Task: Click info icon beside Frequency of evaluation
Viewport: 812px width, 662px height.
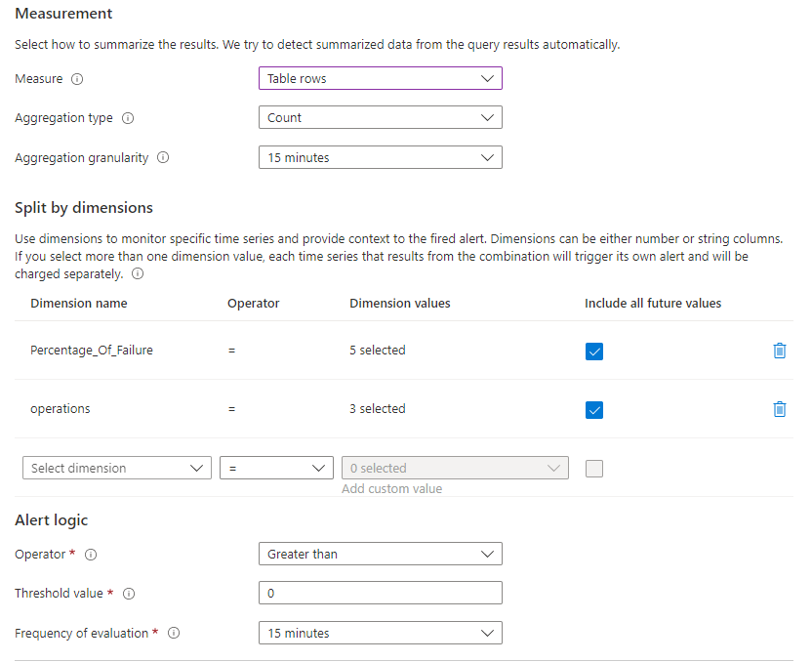Action: [x=174, y=633]
